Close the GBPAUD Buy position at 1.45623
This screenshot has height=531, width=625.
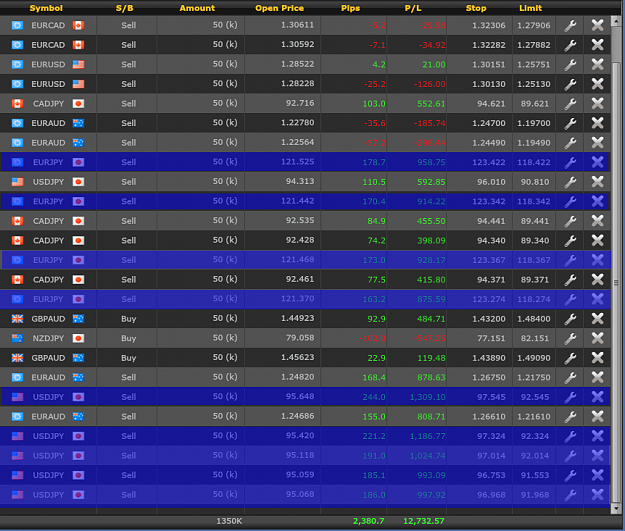point(597,358)
